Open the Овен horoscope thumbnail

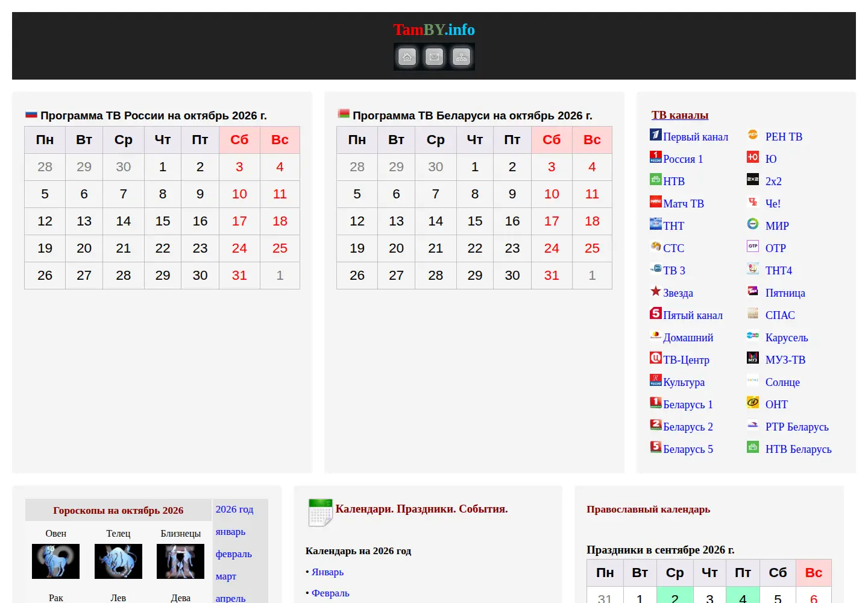tap(55, 561)
